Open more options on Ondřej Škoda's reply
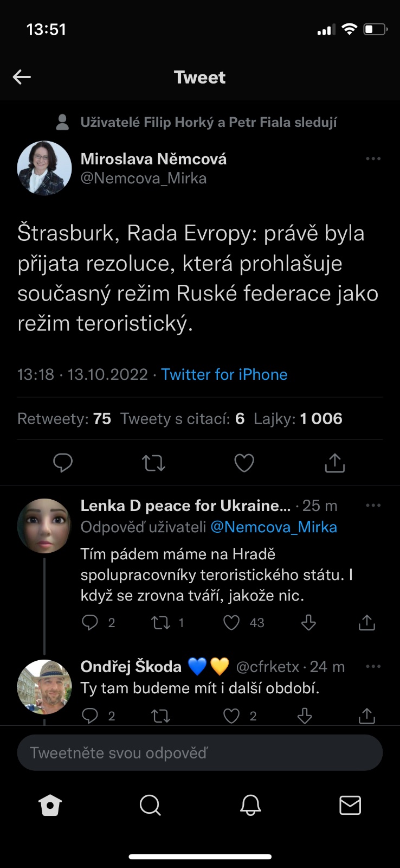400x868 pixels. pos(373,667)
